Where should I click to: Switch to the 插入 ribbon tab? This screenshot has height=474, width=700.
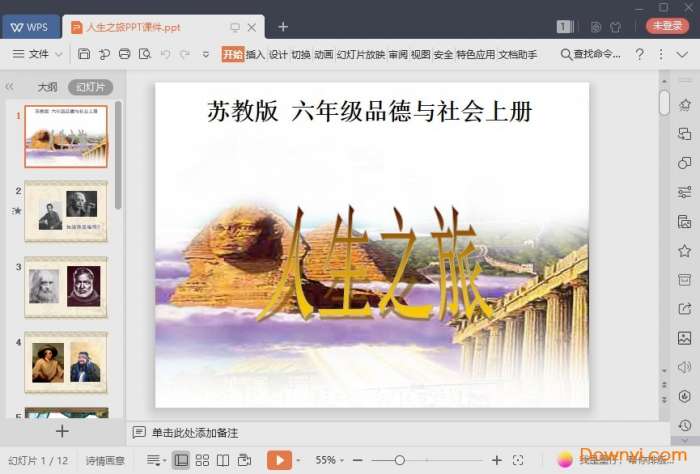point(255,54)
